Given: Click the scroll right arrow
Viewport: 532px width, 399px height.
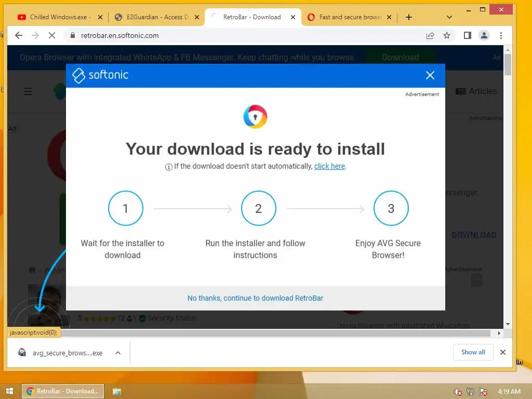Looking at the screenshot, I should click(499, 333).
